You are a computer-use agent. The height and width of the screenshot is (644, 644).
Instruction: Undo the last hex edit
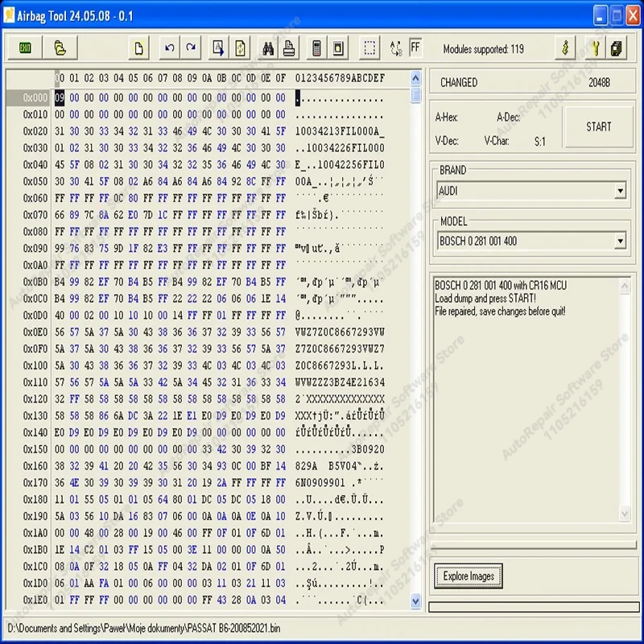(170, 48)
